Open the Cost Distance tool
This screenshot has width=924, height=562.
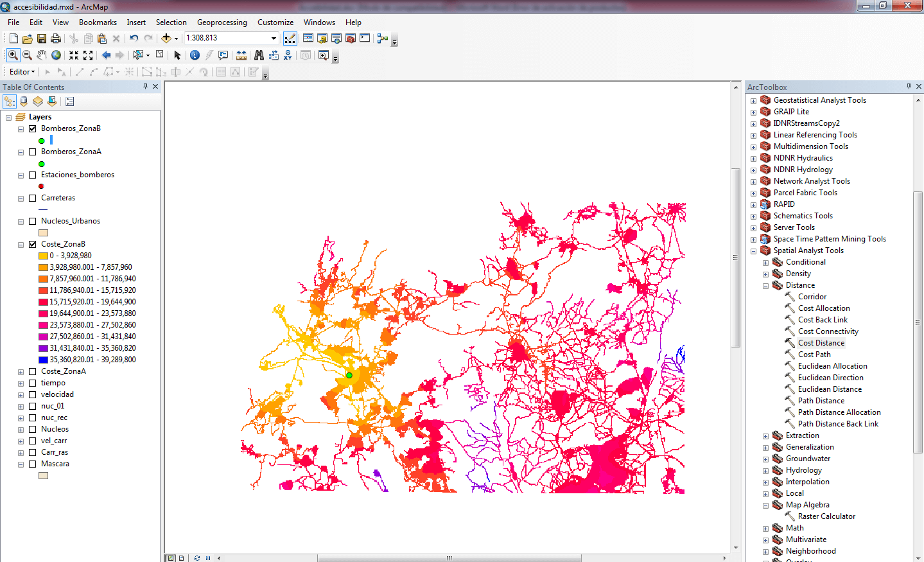pos(821,343)
